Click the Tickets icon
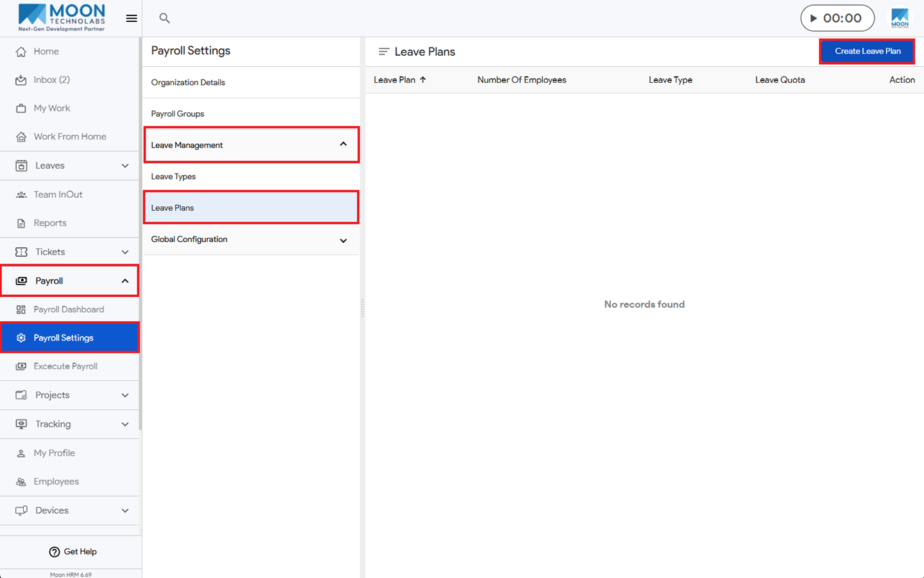The image size is (924, 578). (21, 252)
